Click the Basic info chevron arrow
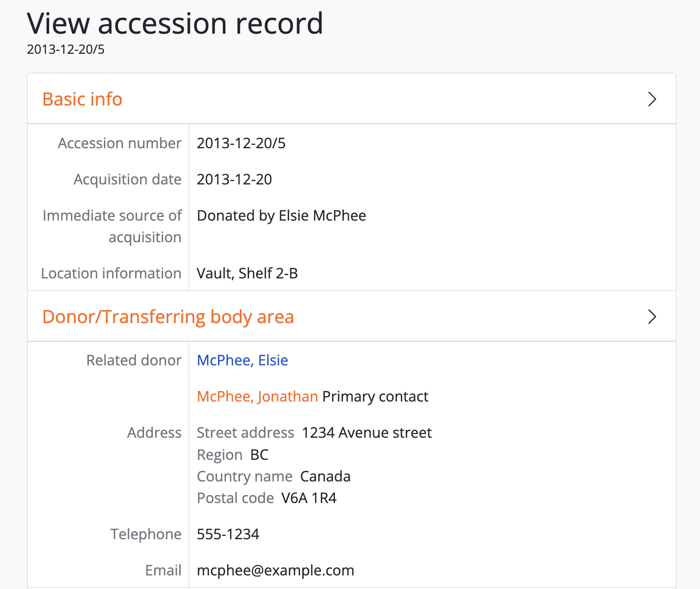The width and height of the screenshot is (700, 589). pos(652,99)
